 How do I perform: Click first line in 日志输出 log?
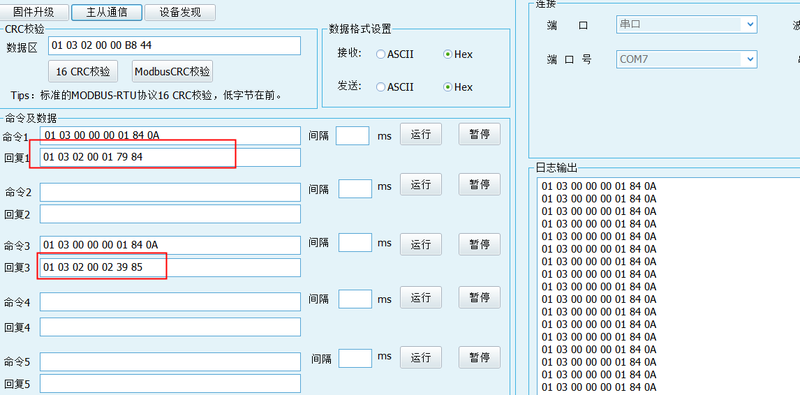(599, 186)
